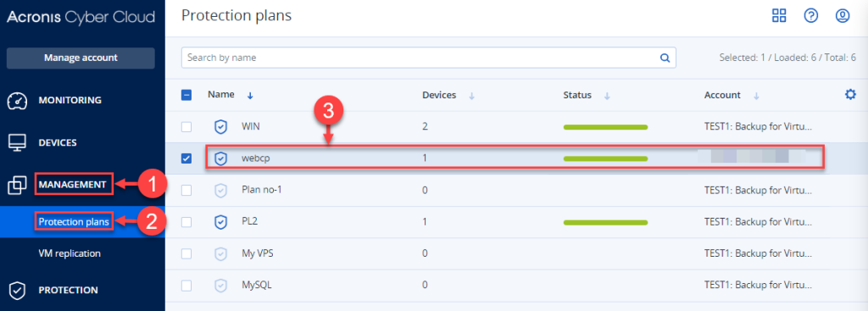Screen dimensions: 868x311
Task: Select the WIN plan name
Action: tap(251, 127)
